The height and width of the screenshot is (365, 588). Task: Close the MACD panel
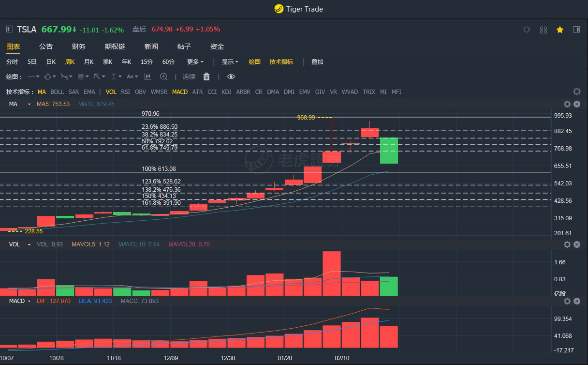coord(577,301)
